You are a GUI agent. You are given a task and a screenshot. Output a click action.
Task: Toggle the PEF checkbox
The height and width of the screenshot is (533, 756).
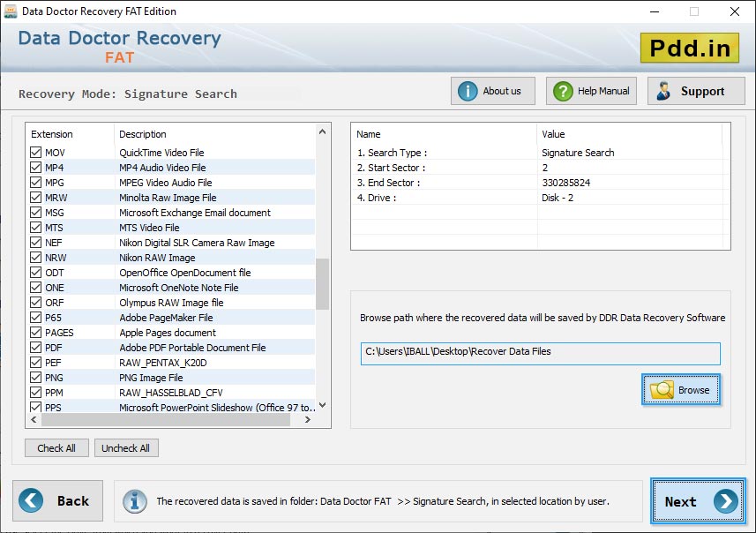coord(35,363)
